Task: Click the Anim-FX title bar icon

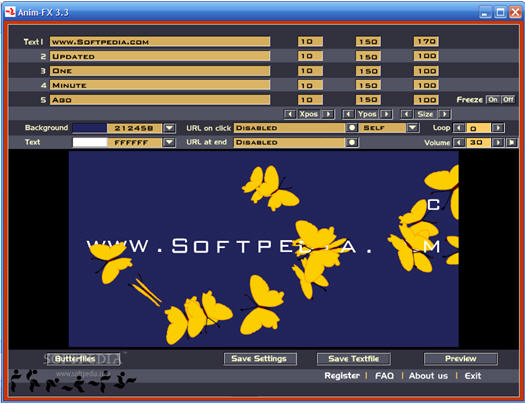Action: [x=10, y=12]
